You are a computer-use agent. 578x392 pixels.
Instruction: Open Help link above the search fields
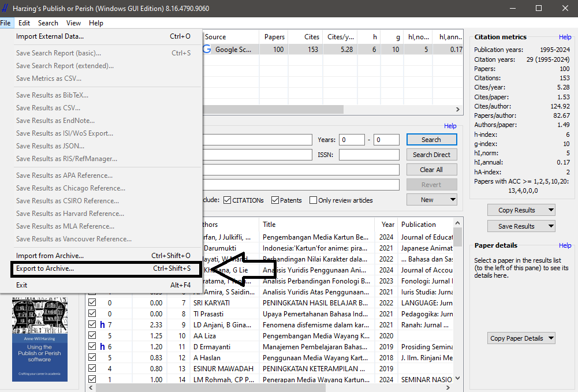[x=450, y=126]
